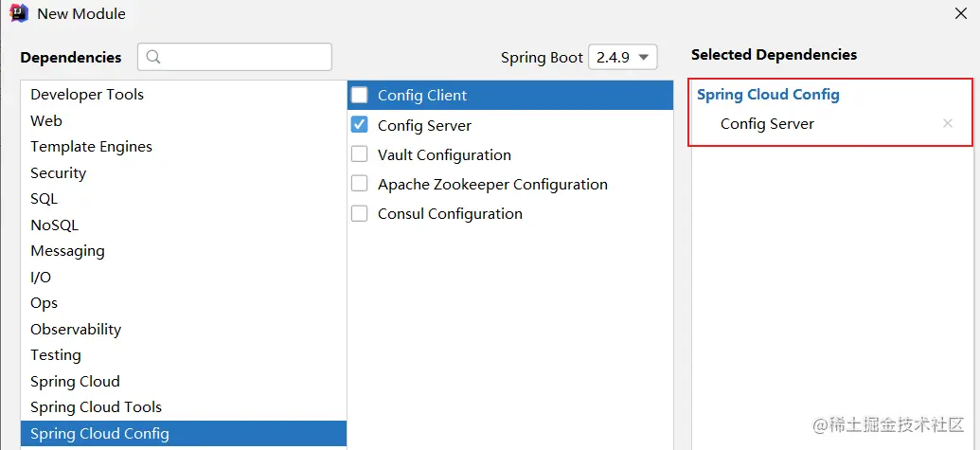Select the Spring Cloud category

coord(184,381)
